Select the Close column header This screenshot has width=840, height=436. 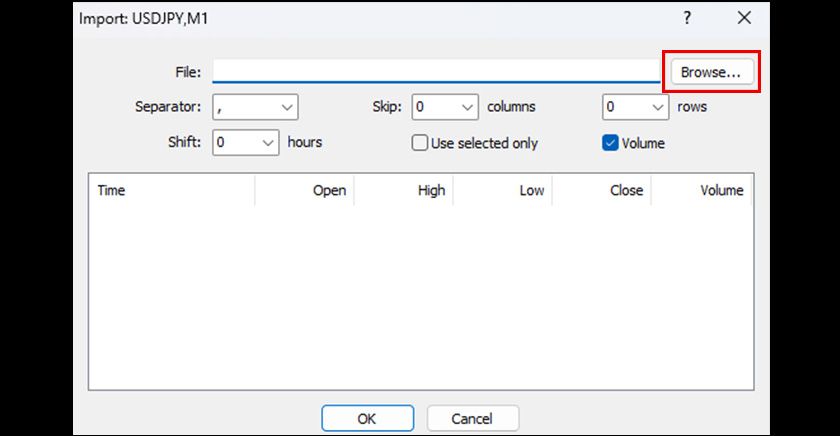click(x=602, y=190)
